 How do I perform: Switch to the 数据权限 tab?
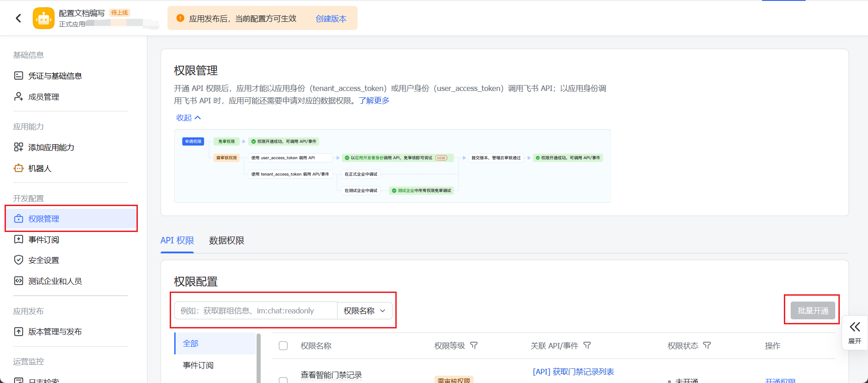tap(227, 240)
